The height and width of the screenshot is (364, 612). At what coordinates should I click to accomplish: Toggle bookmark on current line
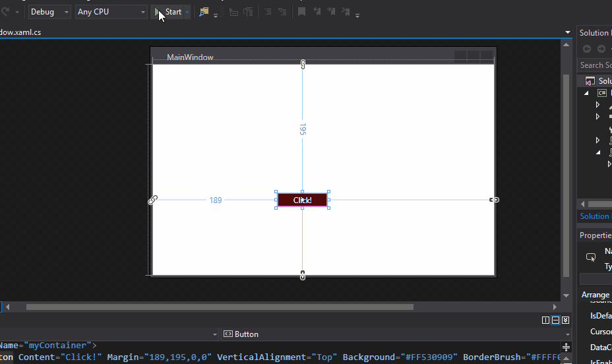coord(301,12)
